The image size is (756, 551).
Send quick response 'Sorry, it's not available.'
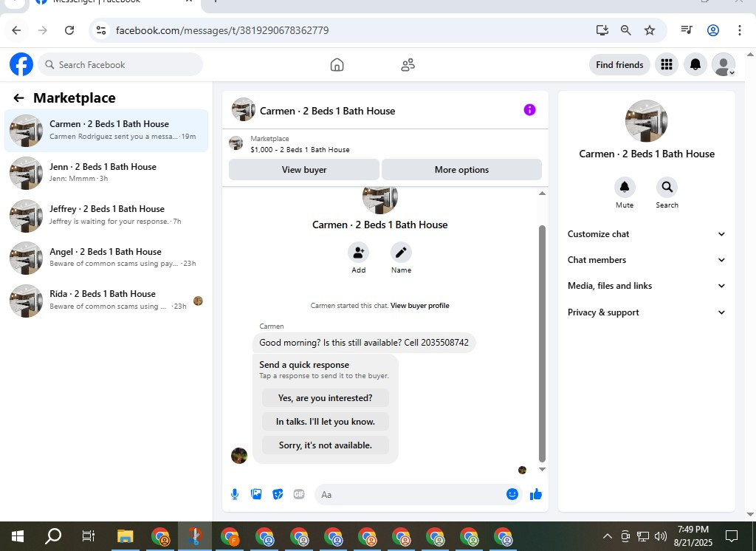click(x=326, y=445)
